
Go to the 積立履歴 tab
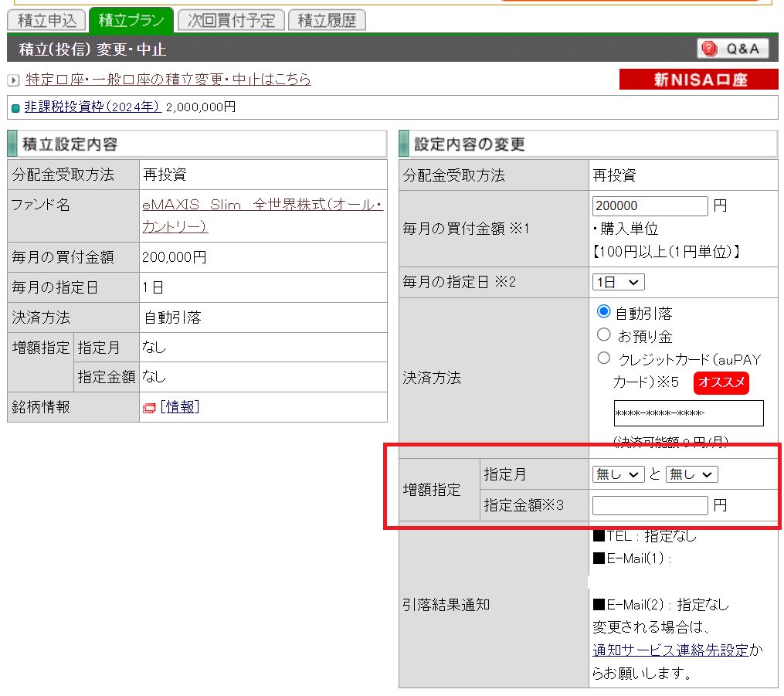327,20
